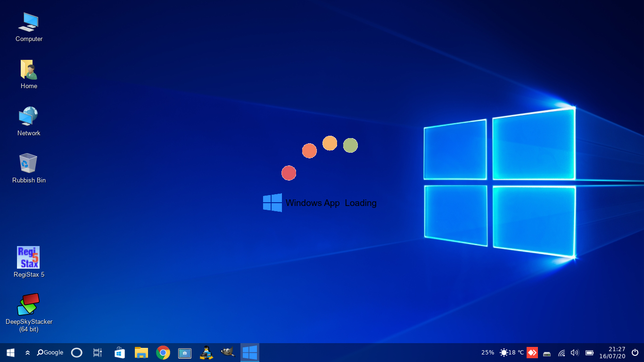
Task: Open the Wine application from the taskbar
Action: tap(206, 352)
